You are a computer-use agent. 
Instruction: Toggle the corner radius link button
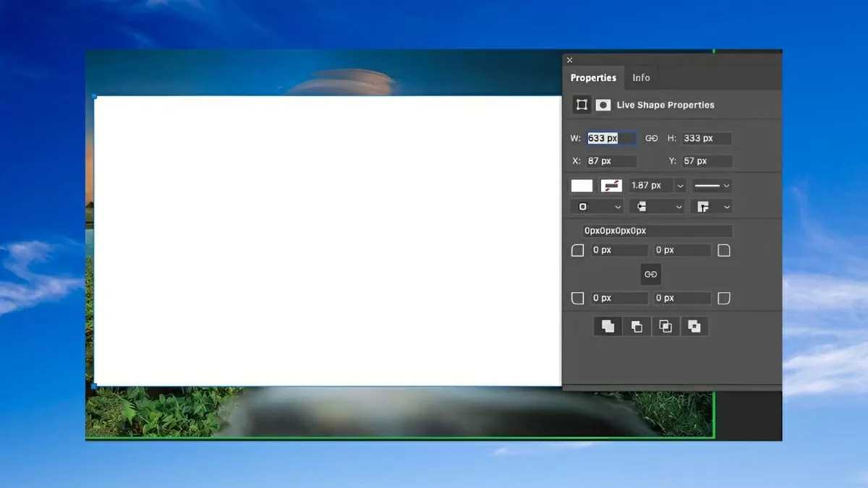click(651, 274)
